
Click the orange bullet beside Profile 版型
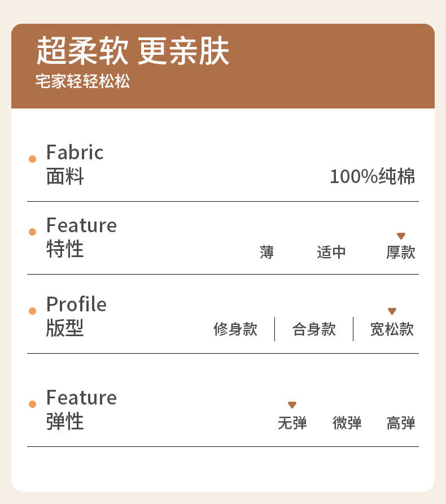tap(32, 311)
